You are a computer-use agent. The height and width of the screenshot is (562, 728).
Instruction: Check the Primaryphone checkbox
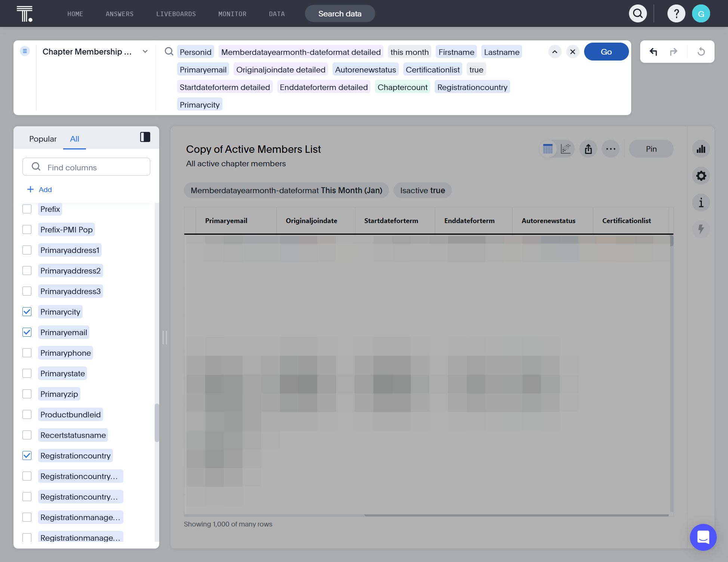pyautogui.click(x=27, y=353)
